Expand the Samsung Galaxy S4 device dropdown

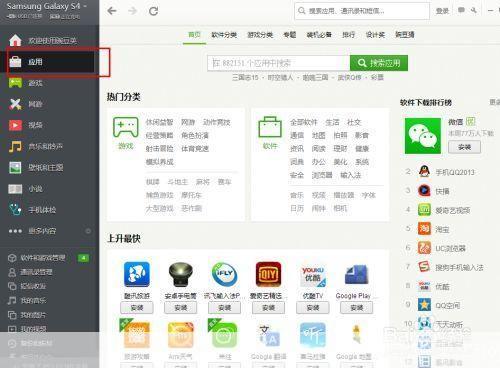click(85, 6)
